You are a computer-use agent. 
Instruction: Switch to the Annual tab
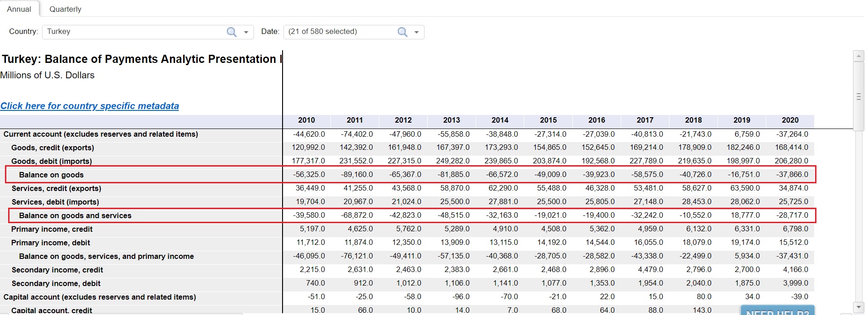(19, 9)
